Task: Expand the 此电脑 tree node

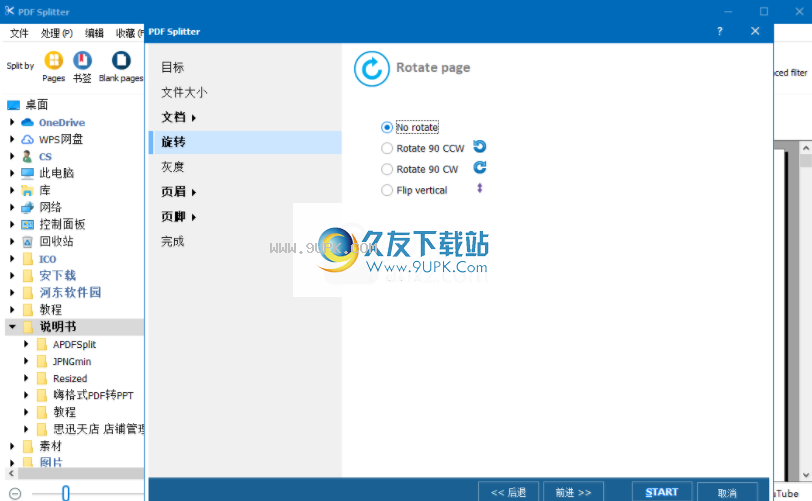Action: pyautogui.click(x=12, y=173)
